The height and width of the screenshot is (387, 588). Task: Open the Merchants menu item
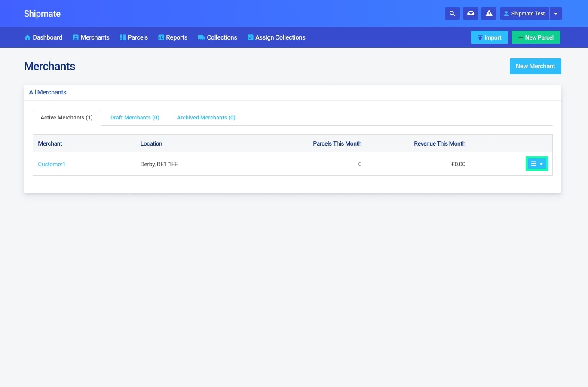point(91,37)
